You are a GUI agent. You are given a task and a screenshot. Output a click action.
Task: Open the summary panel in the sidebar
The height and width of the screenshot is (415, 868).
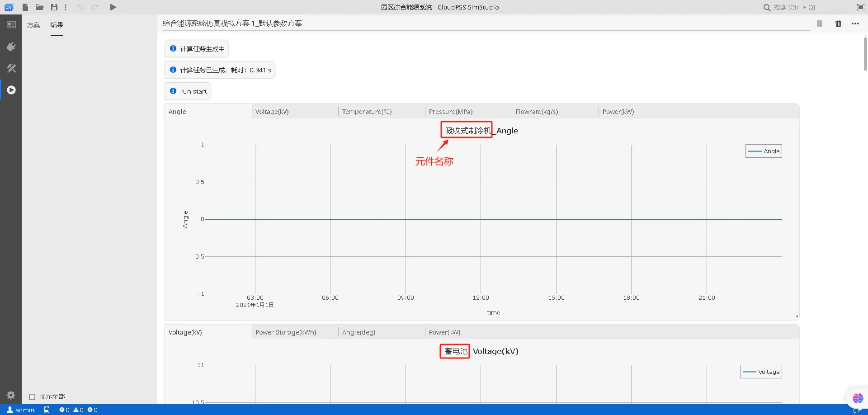11,24
